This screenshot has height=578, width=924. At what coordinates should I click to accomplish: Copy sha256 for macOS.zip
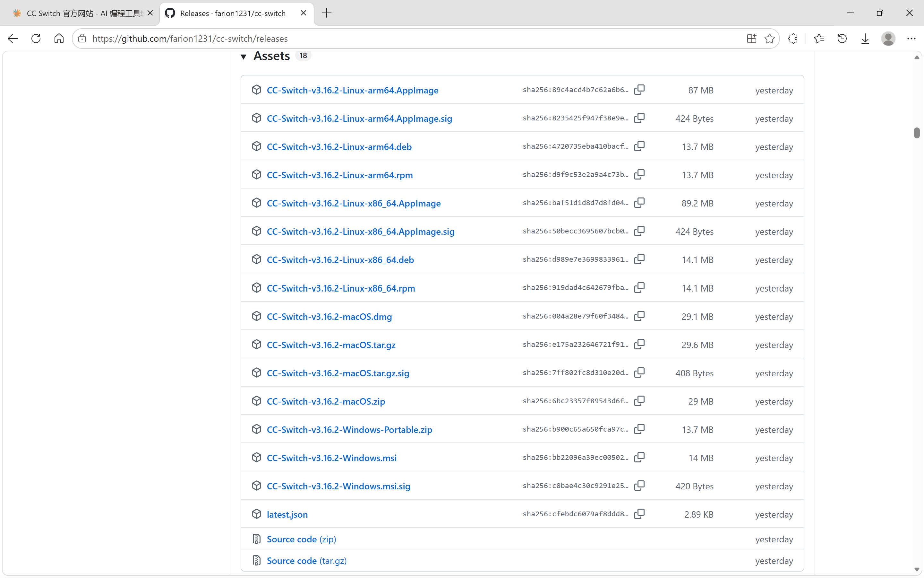(x=639, y=401)
